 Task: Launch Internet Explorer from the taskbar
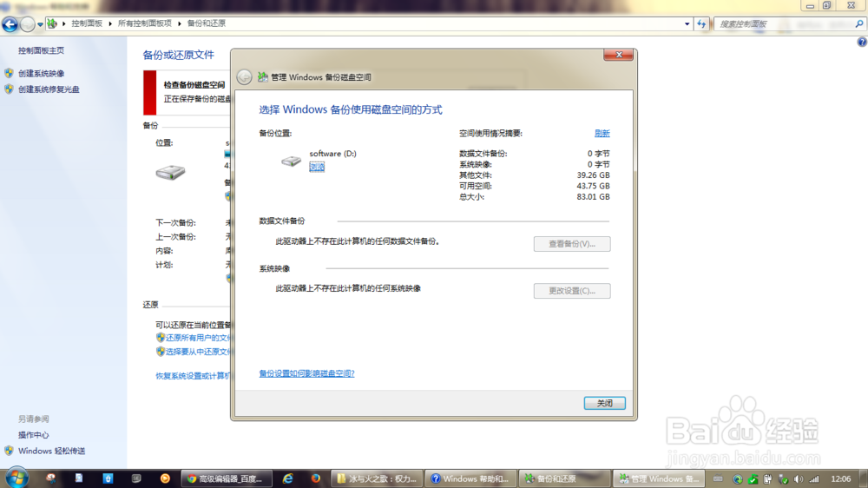click(x=288, y=478)
